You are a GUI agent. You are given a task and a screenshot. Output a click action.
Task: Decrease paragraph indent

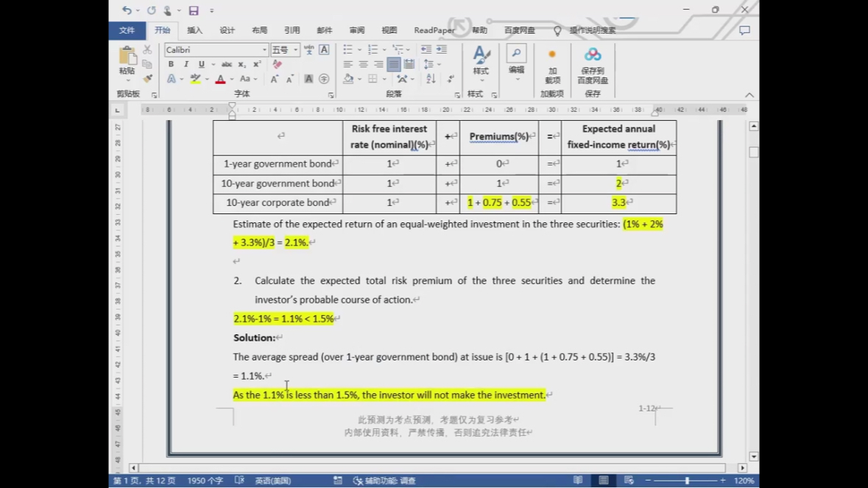pos(426,50)
